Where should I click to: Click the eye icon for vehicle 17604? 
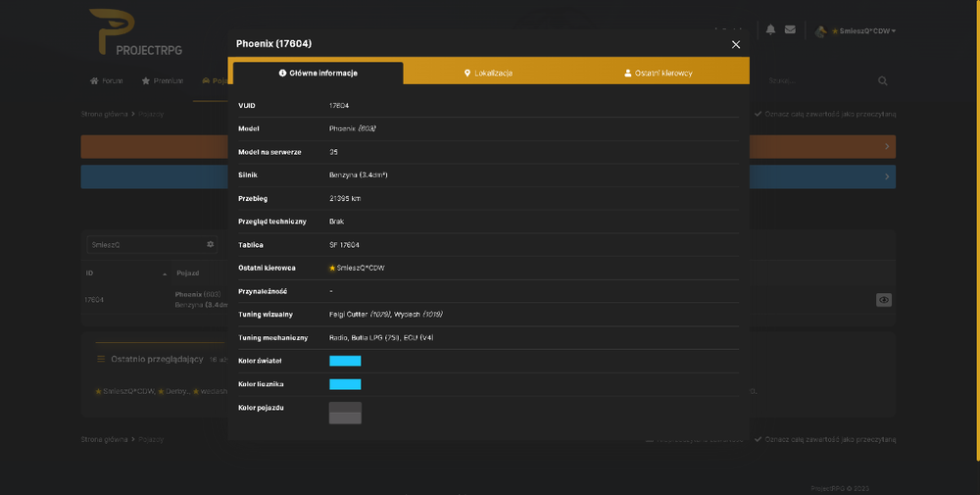coord(884,300)
